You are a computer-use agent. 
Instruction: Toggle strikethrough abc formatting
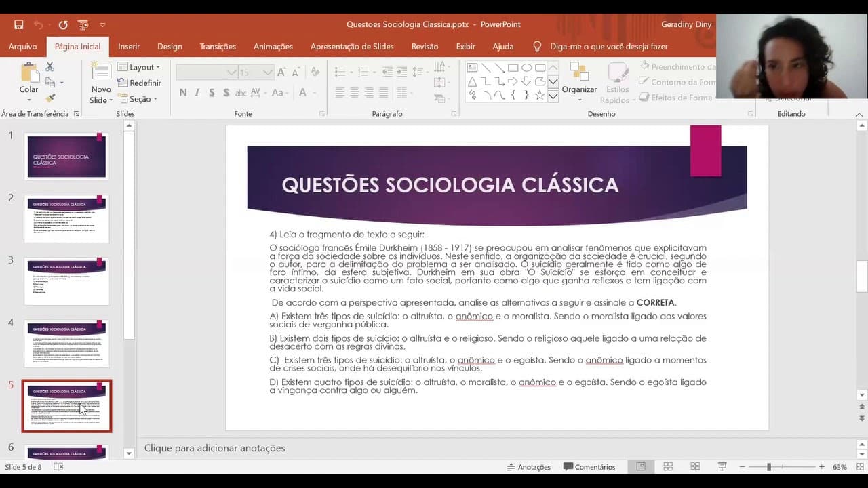coord(241,93)
